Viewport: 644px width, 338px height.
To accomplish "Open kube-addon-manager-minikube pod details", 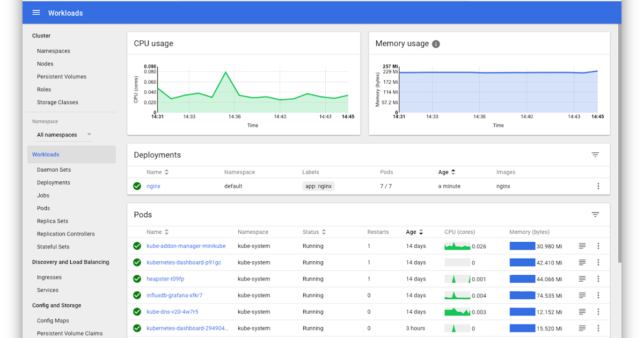I will click(x=186, y=246).
